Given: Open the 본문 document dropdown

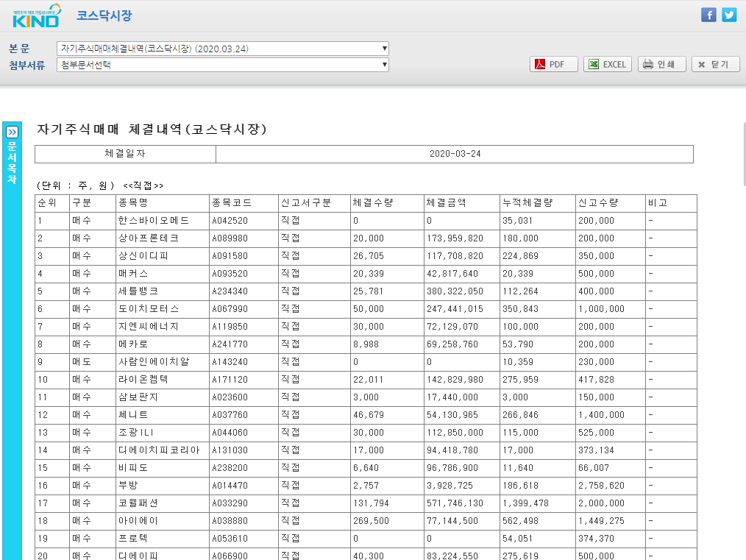Looking at the screenshot, I should point(223,49).
